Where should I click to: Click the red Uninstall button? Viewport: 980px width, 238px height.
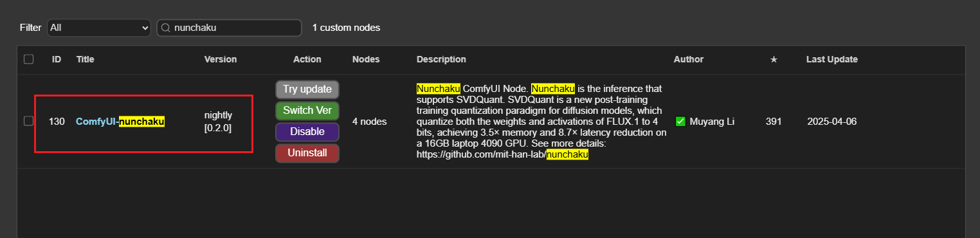(307, 153)
